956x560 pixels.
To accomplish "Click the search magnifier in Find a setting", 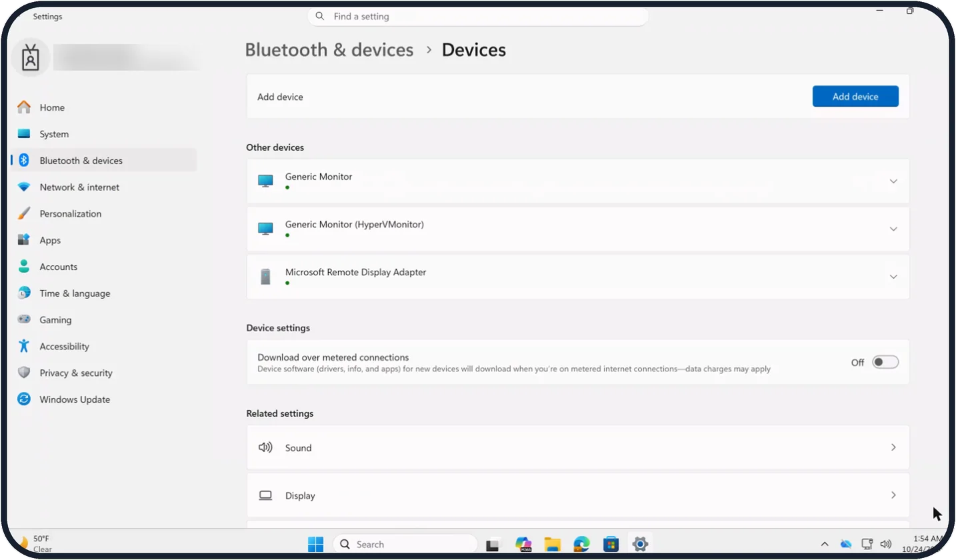I will click(320, 16).
